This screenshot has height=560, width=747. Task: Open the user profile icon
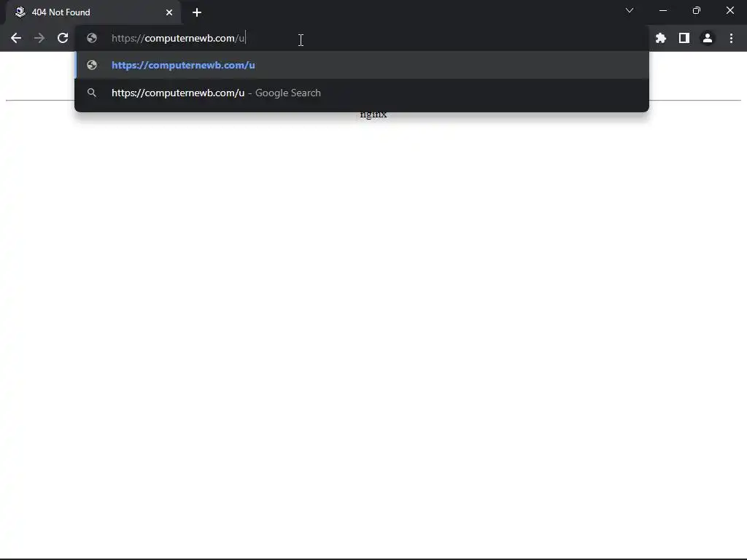pos(708,38)
